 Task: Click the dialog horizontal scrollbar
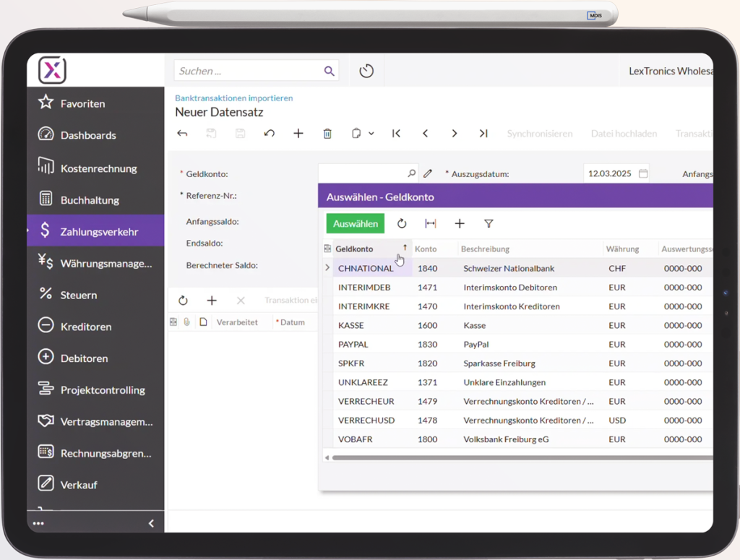pyautogui.click(x=506, y=457)
